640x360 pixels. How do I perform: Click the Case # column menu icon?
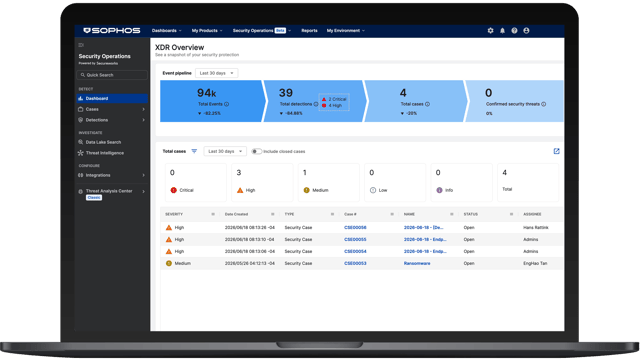click(392, 214)
